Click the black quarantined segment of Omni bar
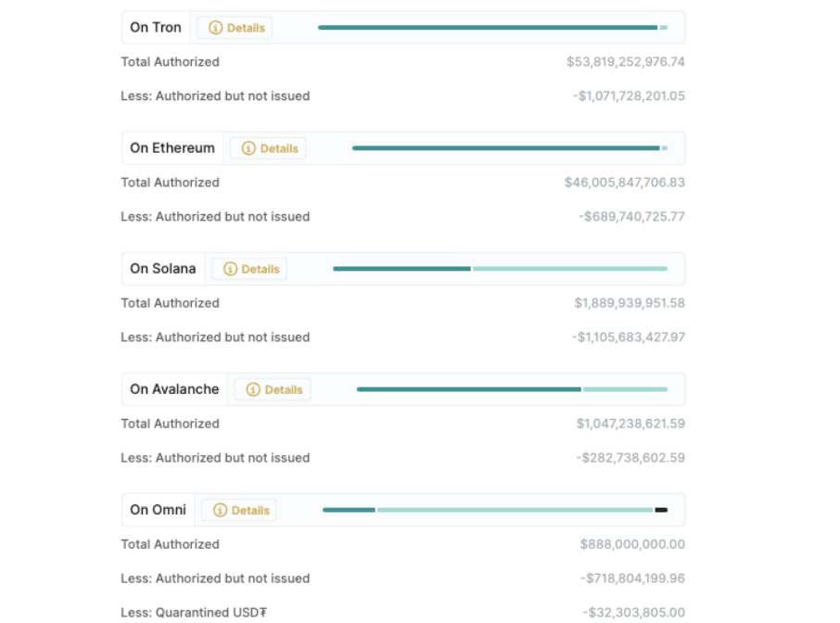 pos(661,510)
